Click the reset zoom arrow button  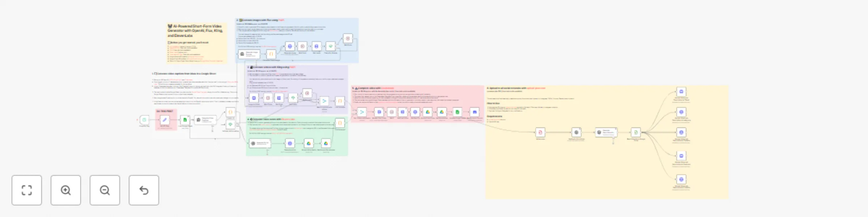tap(144, 190)
